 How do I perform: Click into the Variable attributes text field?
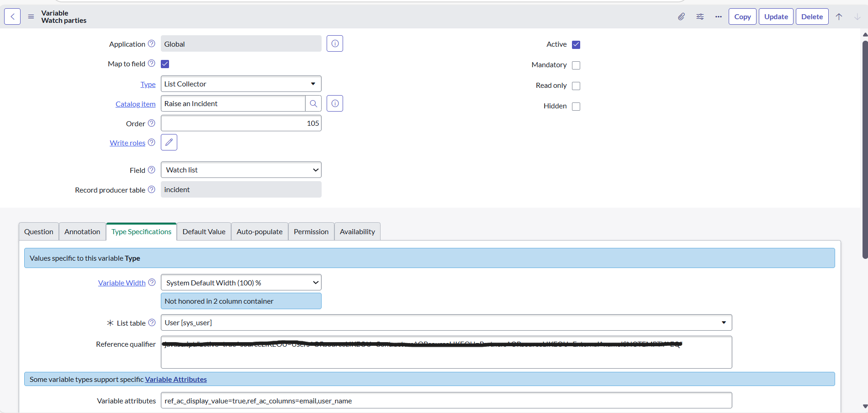(446, 401)
